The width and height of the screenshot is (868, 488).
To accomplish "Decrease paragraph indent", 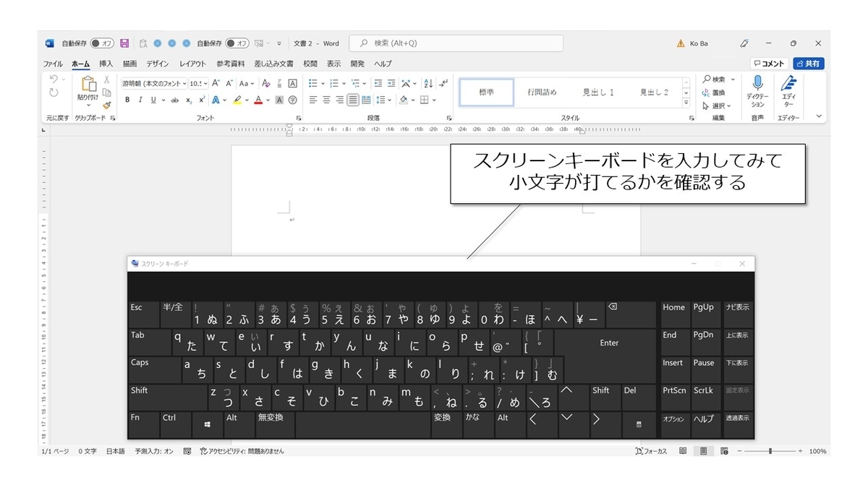I will tap(378, 83).
